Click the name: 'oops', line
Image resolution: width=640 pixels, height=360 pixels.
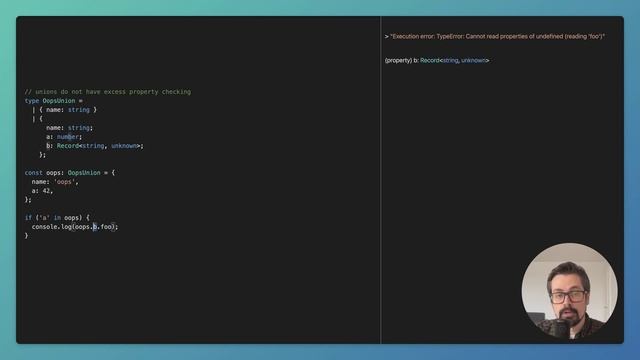55,182
